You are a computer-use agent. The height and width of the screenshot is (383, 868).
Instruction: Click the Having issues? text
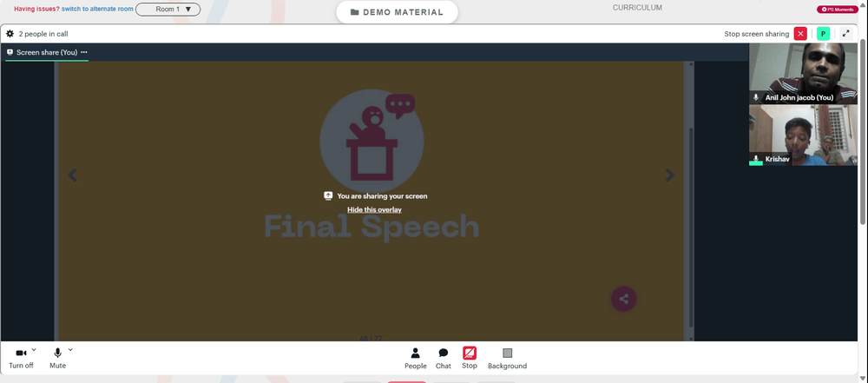[x=37, y=10]
